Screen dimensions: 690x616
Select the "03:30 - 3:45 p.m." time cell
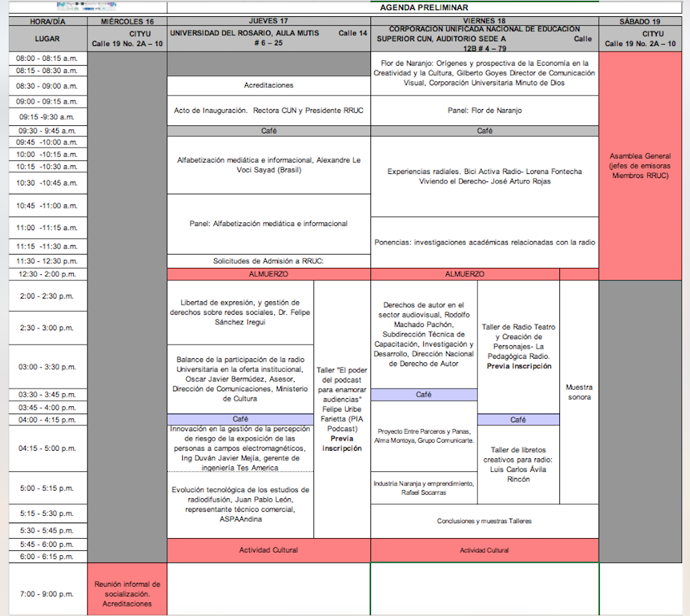coord(47,395)
